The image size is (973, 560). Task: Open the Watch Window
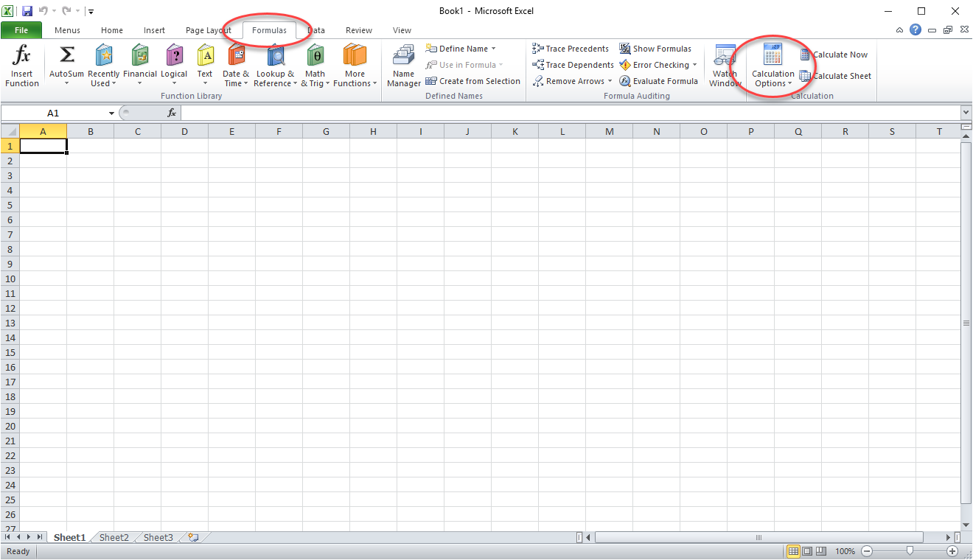click(725, 66)
